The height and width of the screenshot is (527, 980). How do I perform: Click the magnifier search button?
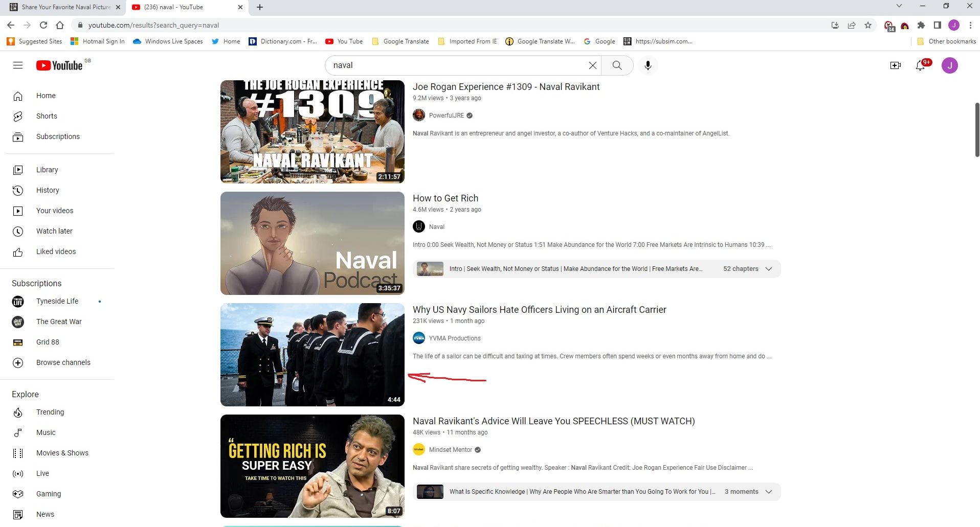pyautogui.click(x=617, y=65)
